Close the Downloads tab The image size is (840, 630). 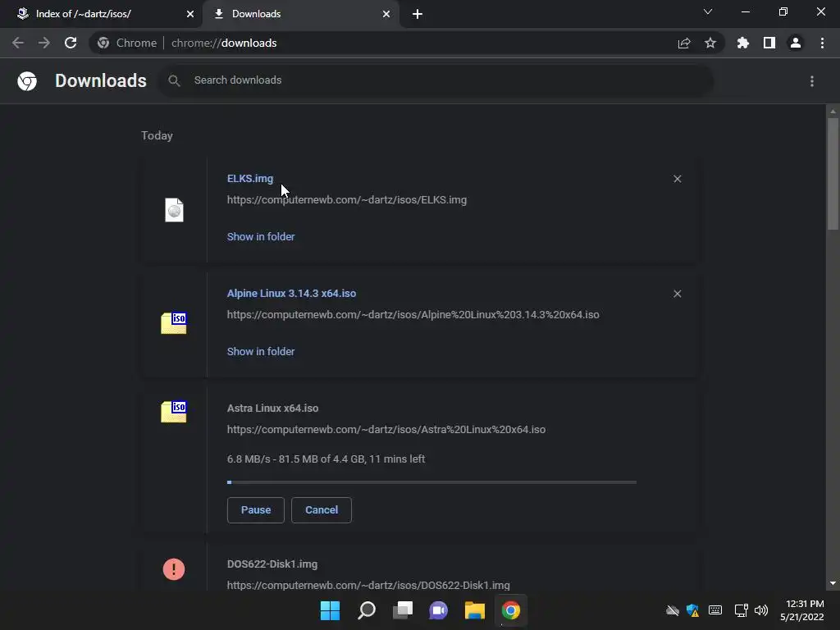[386, 14]
